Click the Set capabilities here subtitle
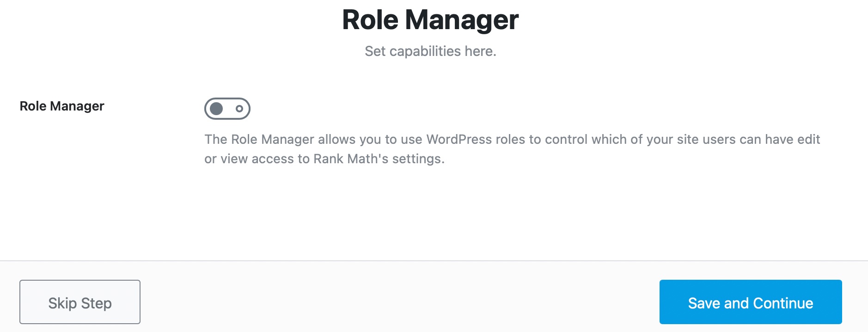 430,51
